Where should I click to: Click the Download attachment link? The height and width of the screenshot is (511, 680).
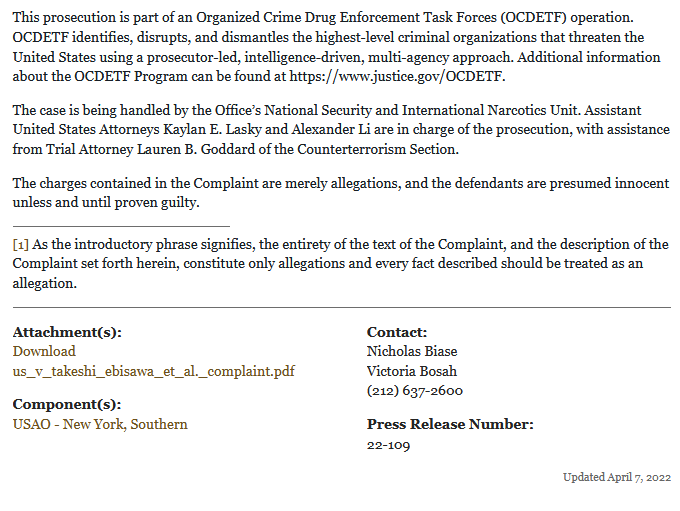pyautogui.click(x=44, y=351)
